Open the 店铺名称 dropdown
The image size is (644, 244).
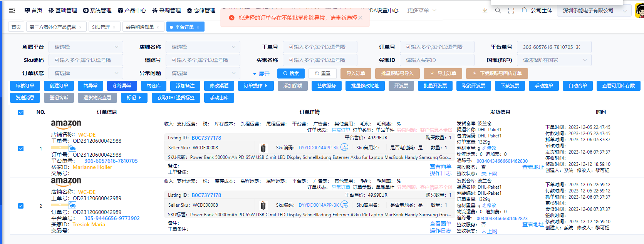point(203,47)
